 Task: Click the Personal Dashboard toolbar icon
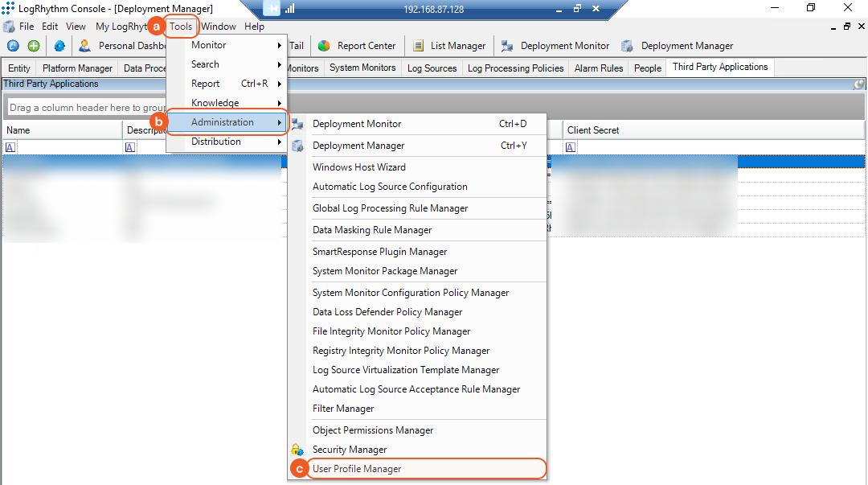click(84, 46)
